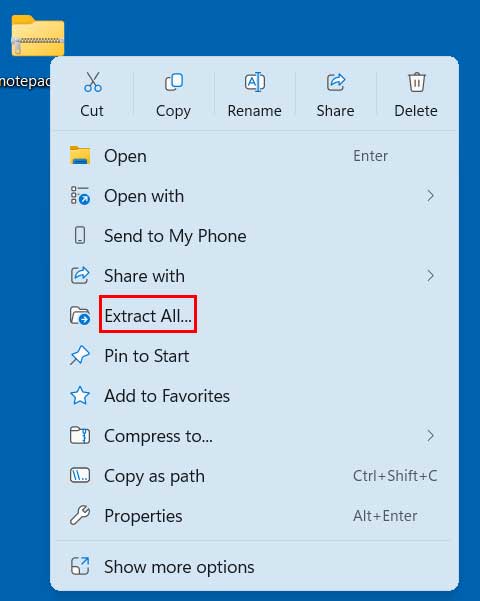Screen dimensions: 480x601
Task: Click the Cut scissors icon
Action: point(93,82)
